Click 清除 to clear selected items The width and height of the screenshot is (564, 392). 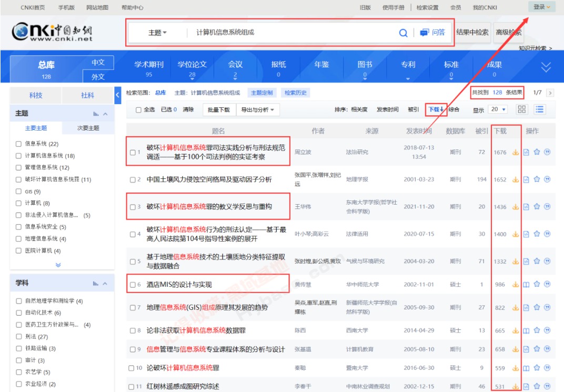188,109
